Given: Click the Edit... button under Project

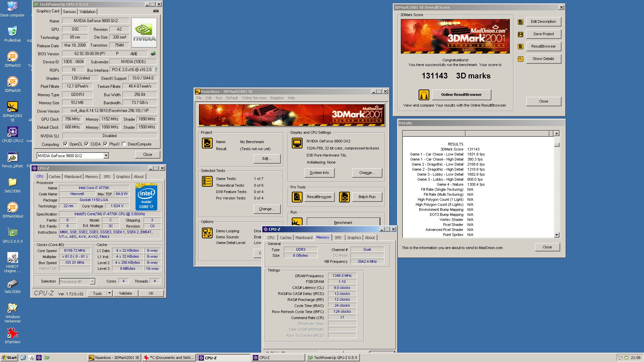Looking at the screenshot, I should point(267,159).
